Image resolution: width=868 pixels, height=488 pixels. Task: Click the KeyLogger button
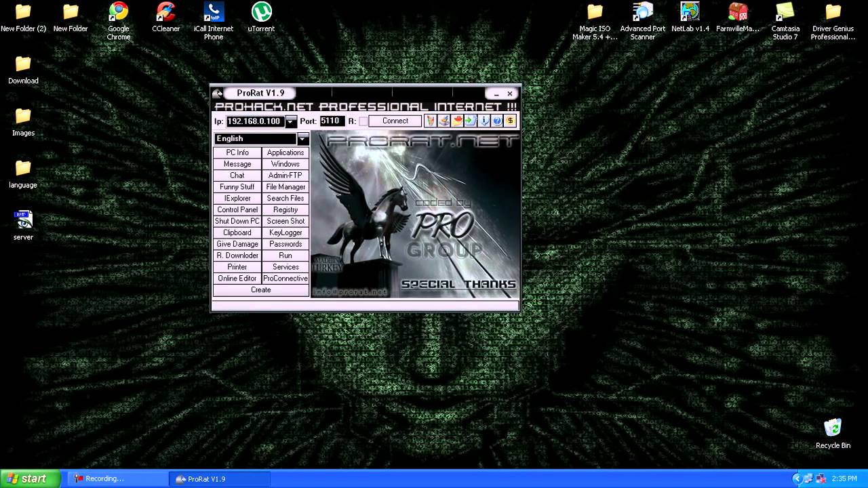(x=285, y=233)
